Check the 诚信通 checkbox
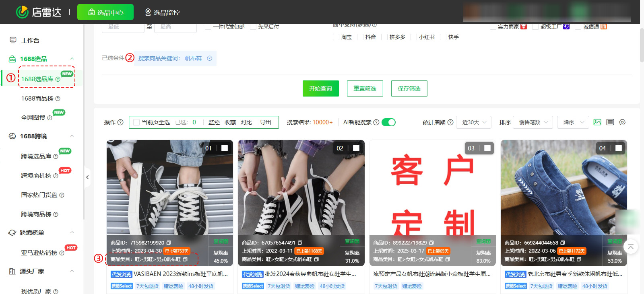Viewport: 644px width, 294px height. [x=578, y=27]
